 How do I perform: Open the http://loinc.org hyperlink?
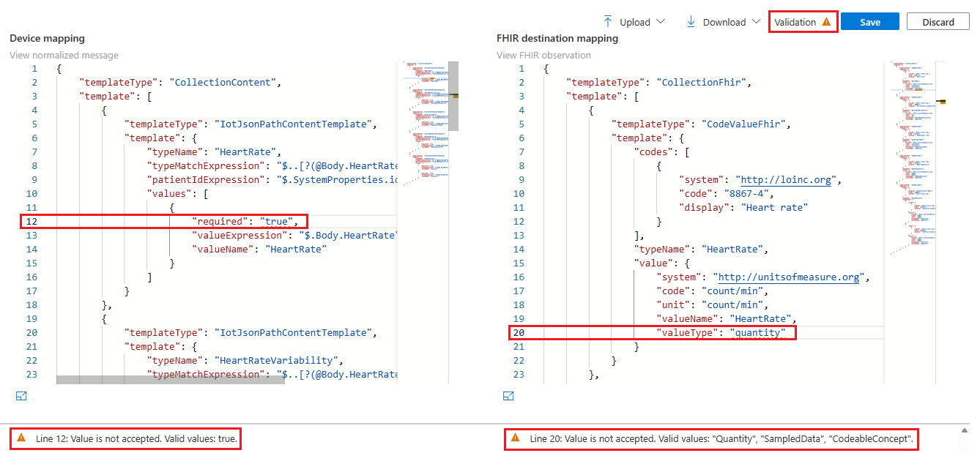tap(785, 179)
